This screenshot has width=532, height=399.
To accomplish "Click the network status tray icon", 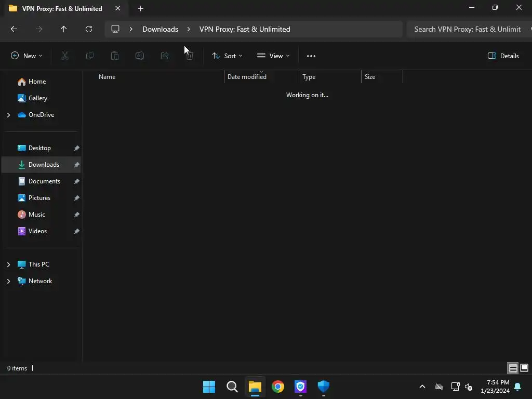I will pos(455,387).
